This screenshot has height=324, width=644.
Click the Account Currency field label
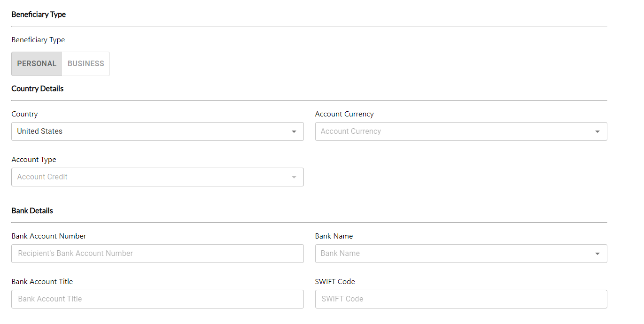(x=344, y=114)
